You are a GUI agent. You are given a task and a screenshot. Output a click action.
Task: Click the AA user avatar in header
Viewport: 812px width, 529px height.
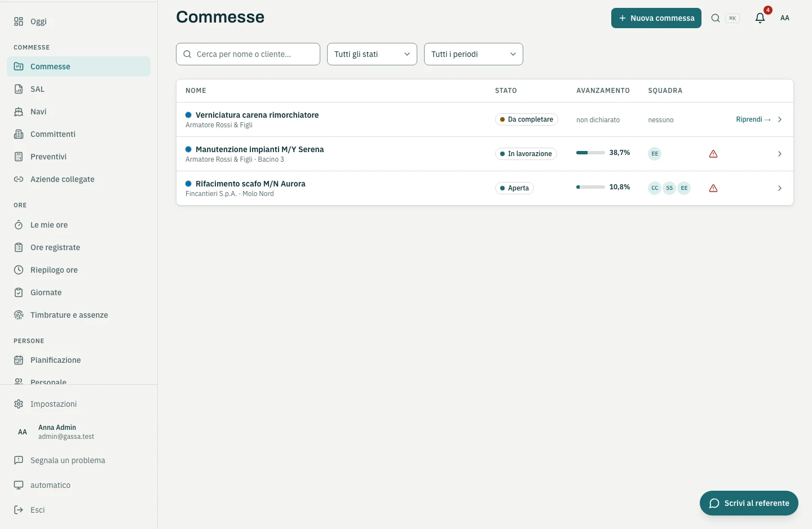785,18
